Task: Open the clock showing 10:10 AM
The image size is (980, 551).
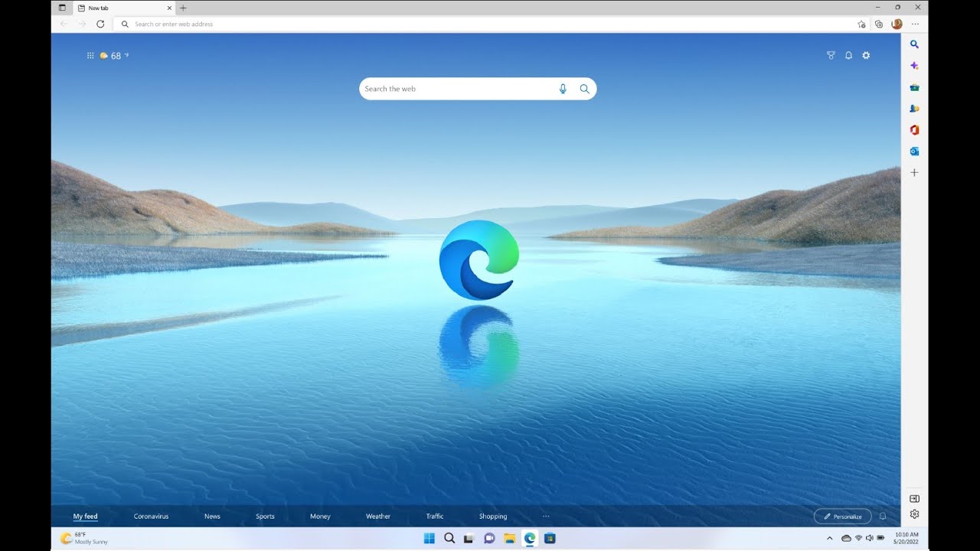Action: pyautogui.click(x=906, y=538)
